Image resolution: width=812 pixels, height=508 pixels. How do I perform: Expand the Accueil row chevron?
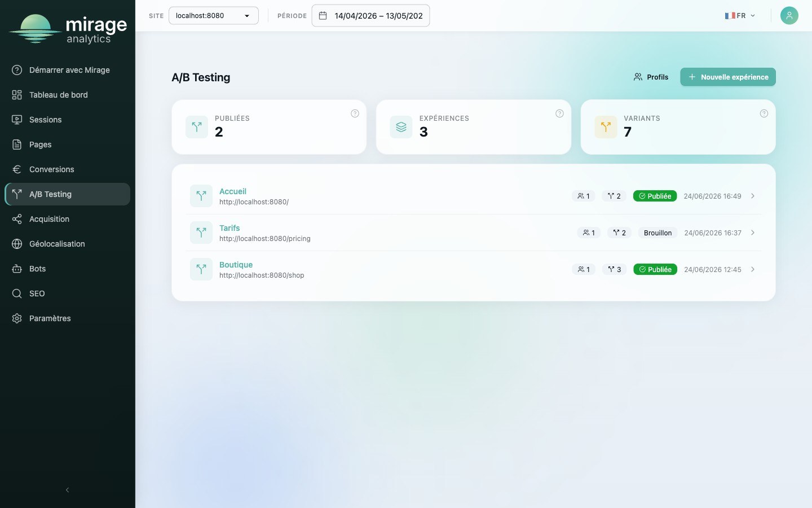coord(753,196)
